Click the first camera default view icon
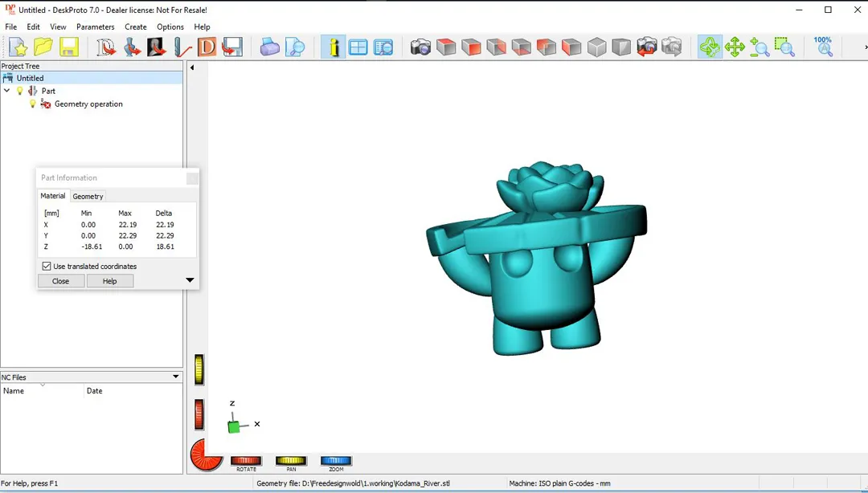 (420, 47)
